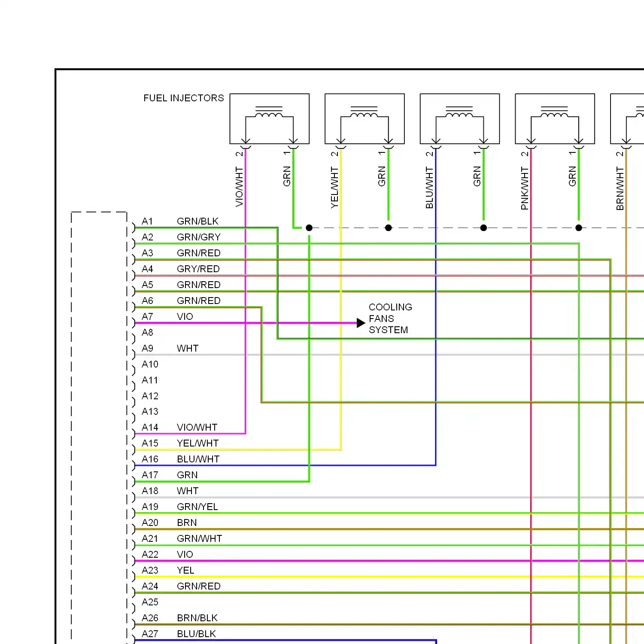Viewport: 644px width, 644px height.
Task: Click pin label A6
Action: 147,301
